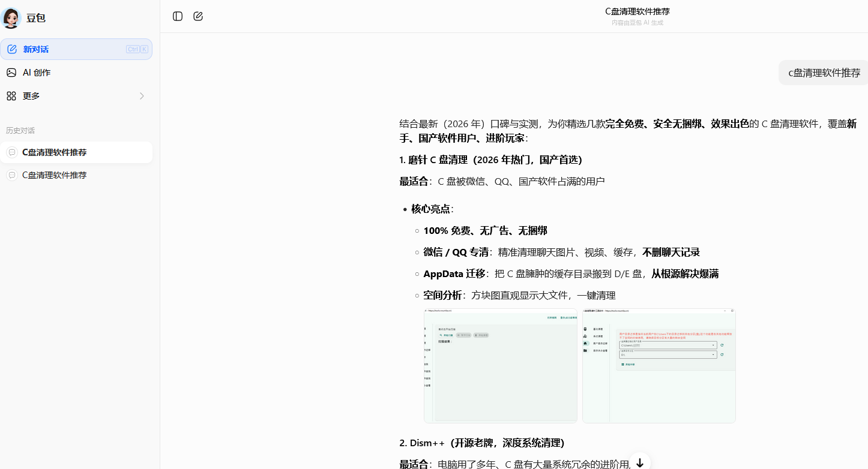Viewport: 868px width, 469px height.
Task: Click the 历史对话 section label
Action: [x=20, y=130]
